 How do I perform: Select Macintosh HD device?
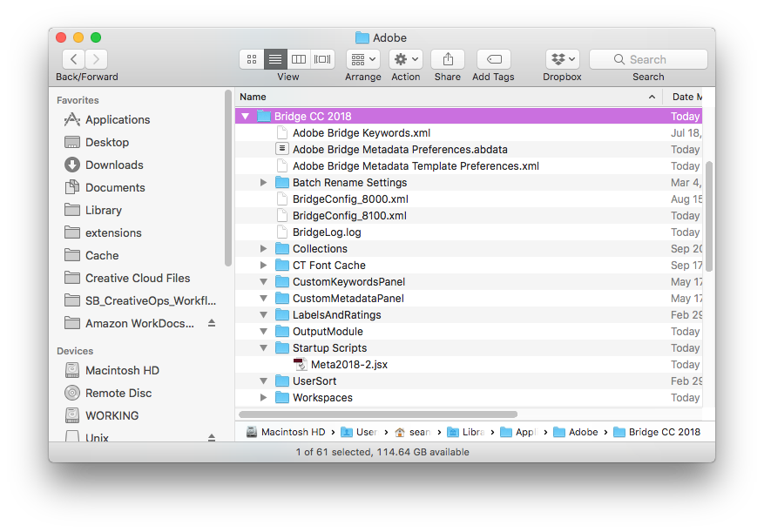(122, 371)
